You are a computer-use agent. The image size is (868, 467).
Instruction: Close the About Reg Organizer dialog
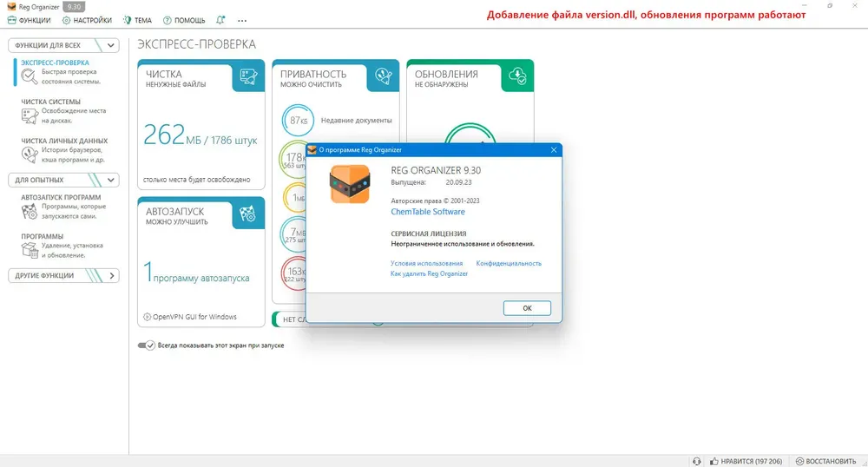coord(554,150)
